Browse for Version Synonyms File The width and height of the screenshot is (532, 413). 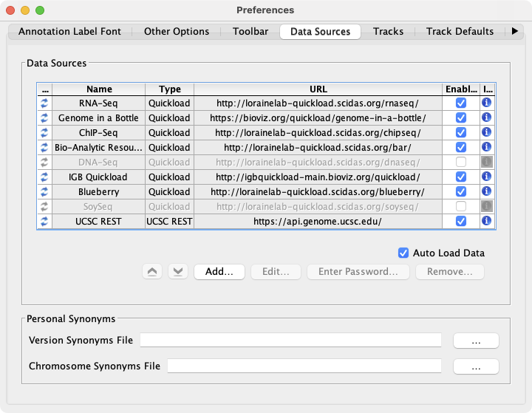[476, 341]
